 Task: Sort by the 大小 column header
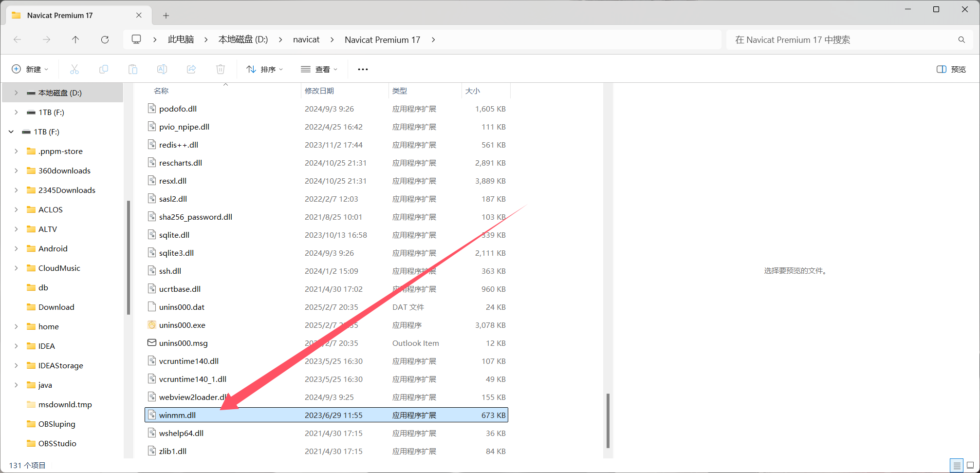[x=473, y=91]
